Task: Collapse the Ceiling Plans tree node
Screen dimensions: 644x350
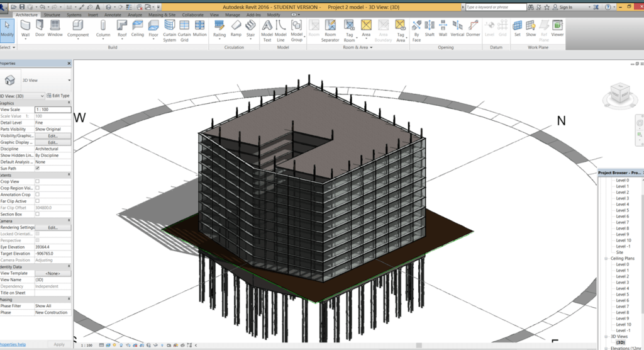Action: pos(606,258)
